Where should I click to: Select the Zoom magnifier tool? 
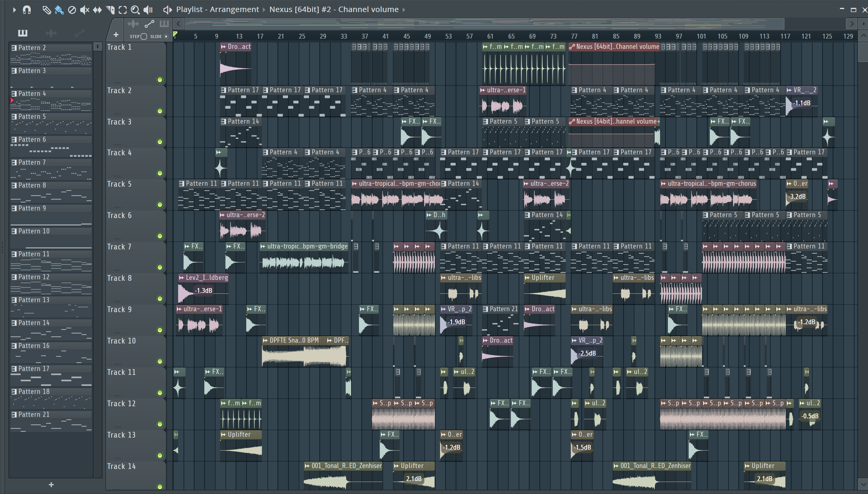(135, 10)
